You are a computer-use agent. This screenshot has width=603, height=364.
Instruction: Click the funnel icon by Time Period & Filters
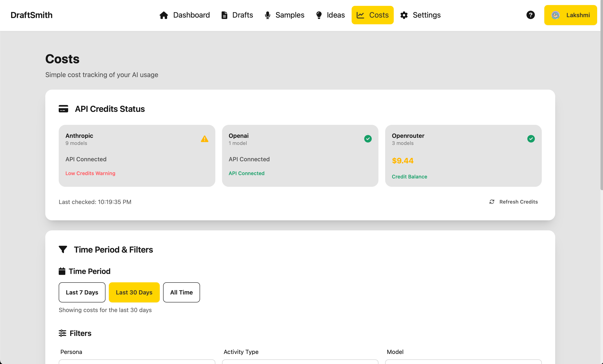(63, 249)
